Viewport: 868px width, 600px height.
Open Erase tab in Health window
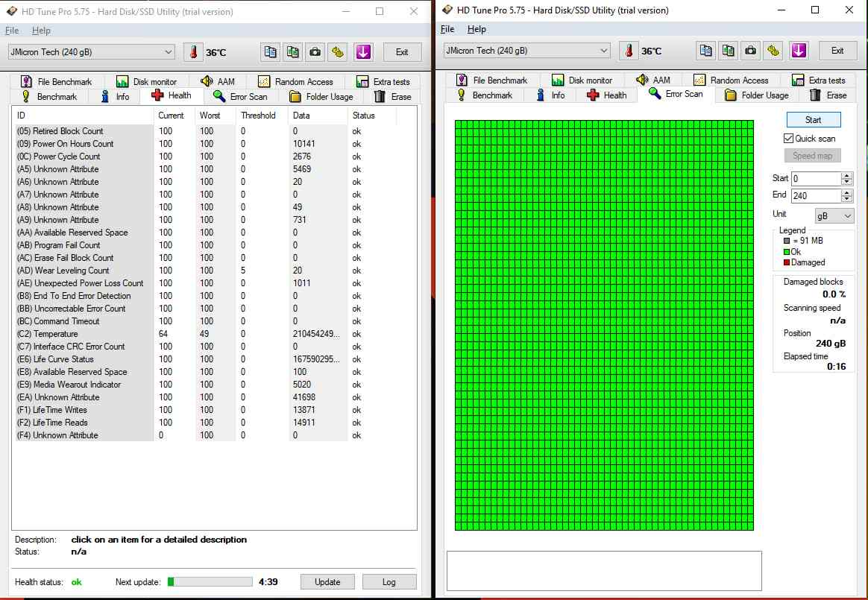pos(393,96)
